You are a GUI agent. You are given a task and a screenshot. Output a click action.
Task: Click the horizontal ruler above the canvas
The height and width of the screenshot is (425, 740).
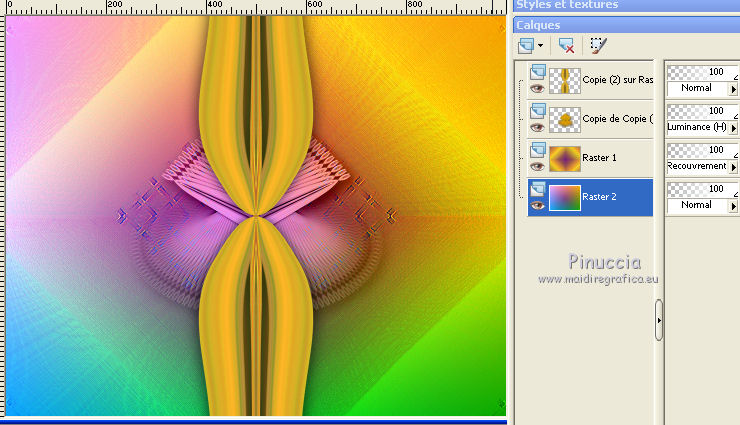click(255, 7)
